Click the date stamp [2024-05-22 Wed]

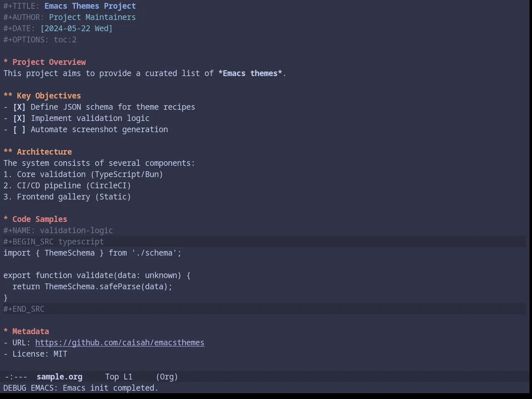click(76, 29)
